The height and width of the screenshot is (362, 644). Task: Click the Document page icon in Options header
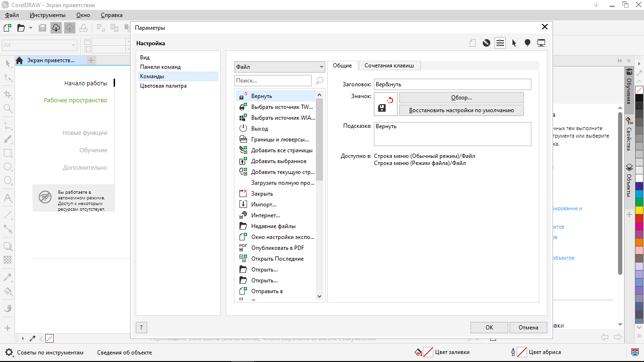473,43
